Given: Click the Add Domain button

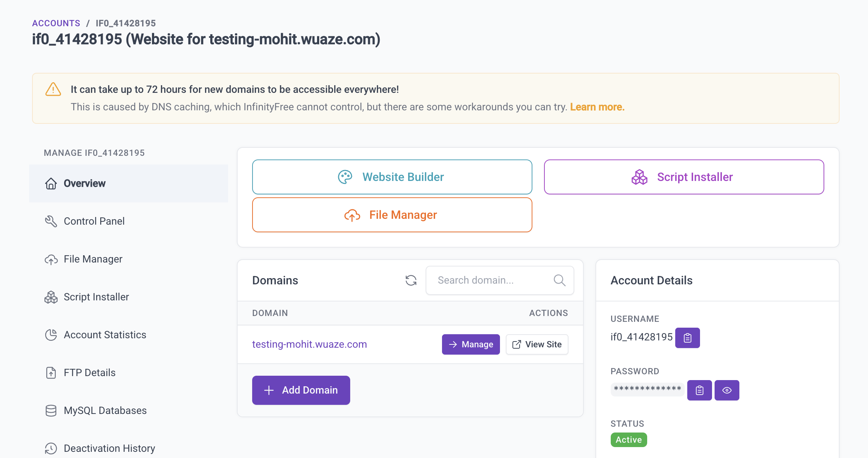Looking at the screenshot, I should pos(301,390).
